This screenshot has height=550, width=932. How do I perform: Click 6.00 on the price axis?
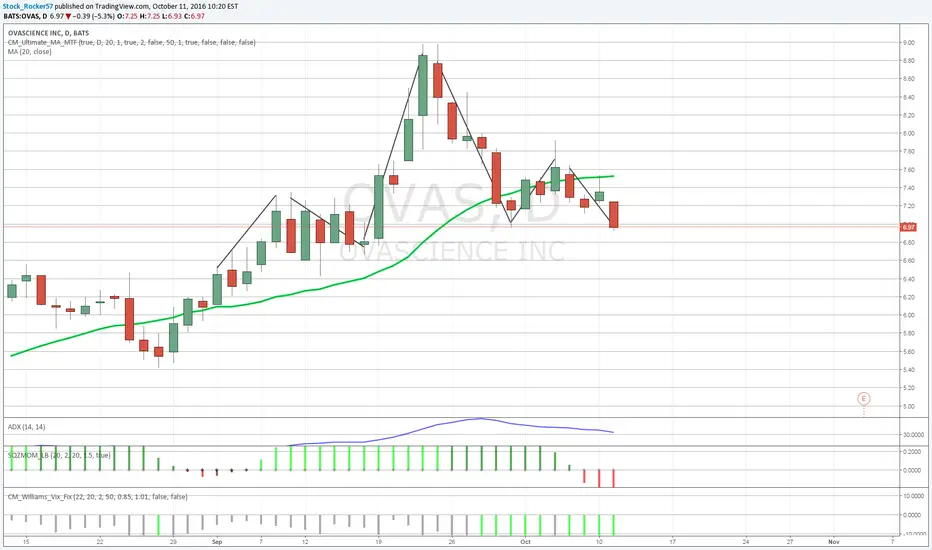(x=908, y=315)
